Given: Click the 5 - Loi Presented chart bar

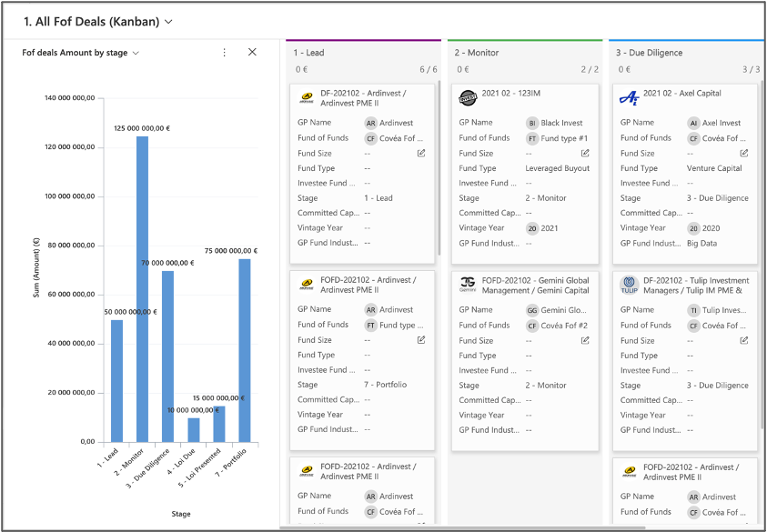Looking at the screenshot, I should click(x=219, y=425).
